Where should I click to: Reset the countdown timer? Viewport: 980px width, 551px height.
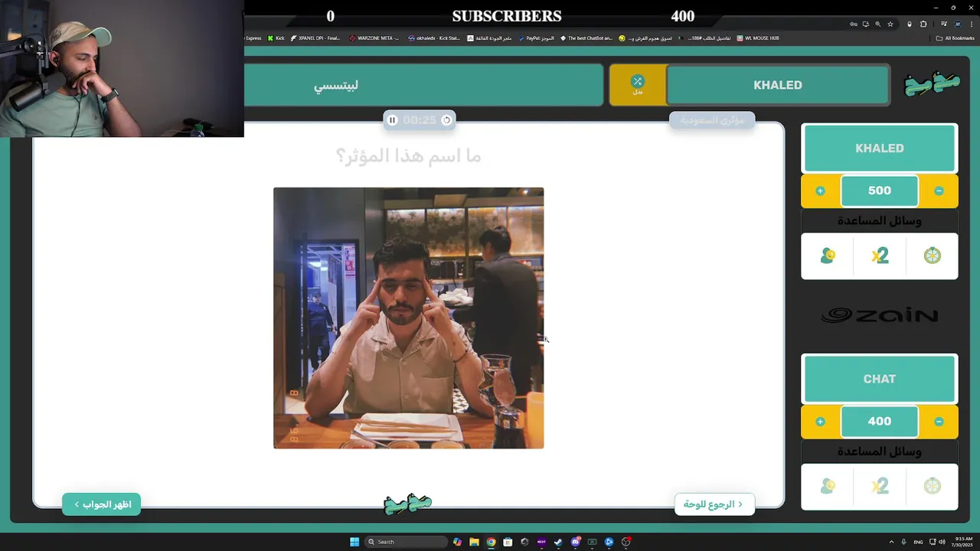point(447,120)
